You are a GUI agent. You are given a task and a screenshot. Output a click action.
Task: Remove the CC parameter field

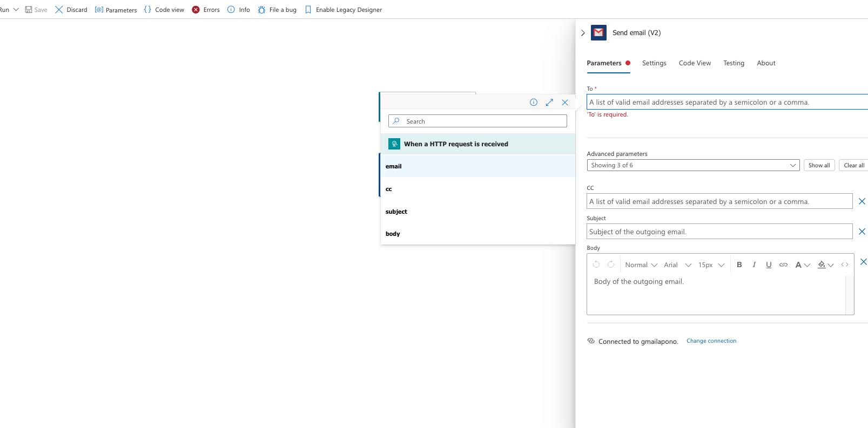pyautogui.click(x=862, y=201)
